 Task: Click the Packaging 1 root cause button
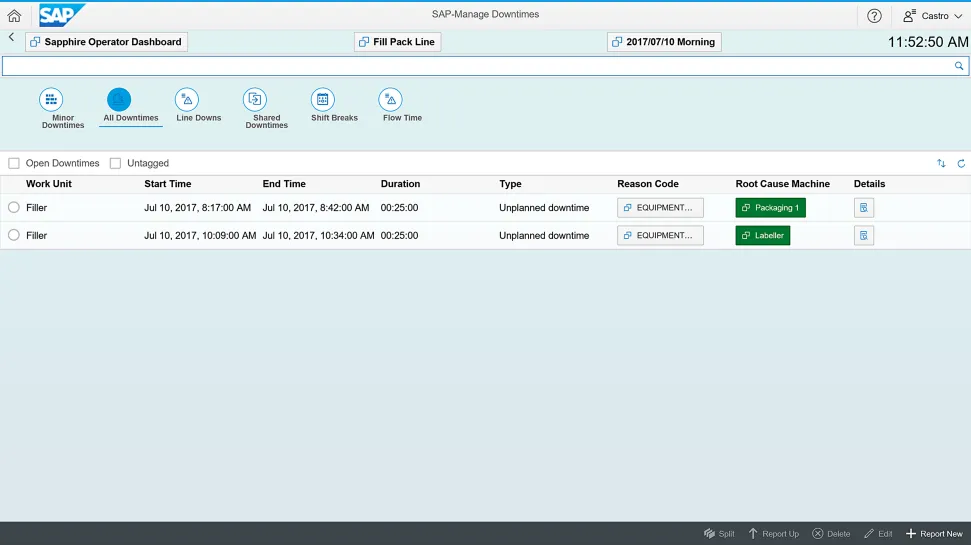tap(770, 208)
